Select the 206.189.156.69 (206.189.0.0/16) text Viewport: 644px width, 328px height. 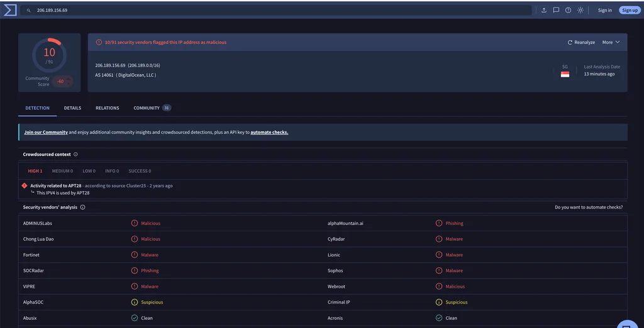click(128, 65)
